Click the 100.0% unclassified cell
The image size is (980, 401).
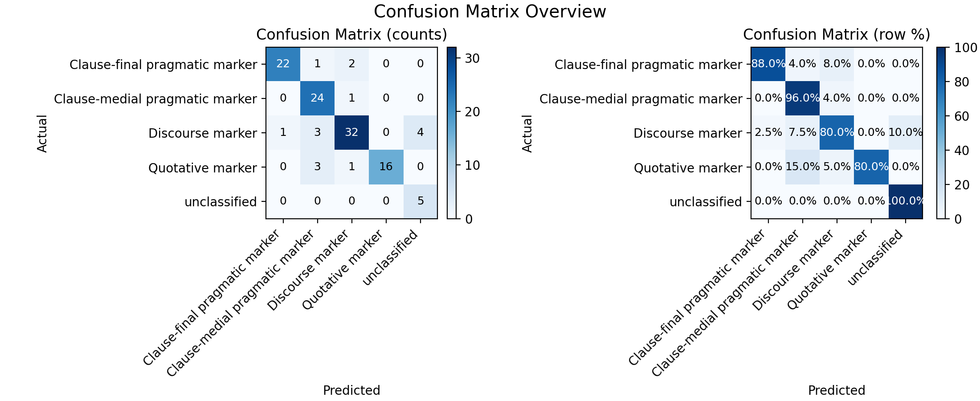[905, 201]
